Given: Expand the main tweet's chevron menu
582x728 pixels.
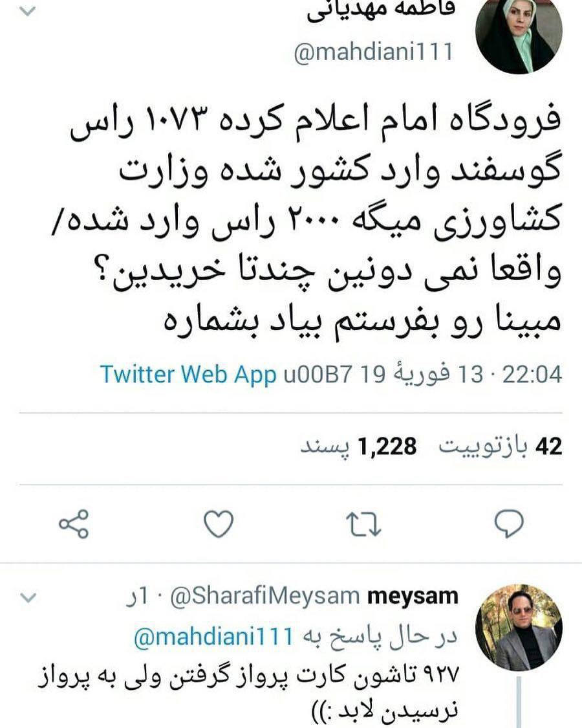Looking at the screenshot, I should click(28, 11).
